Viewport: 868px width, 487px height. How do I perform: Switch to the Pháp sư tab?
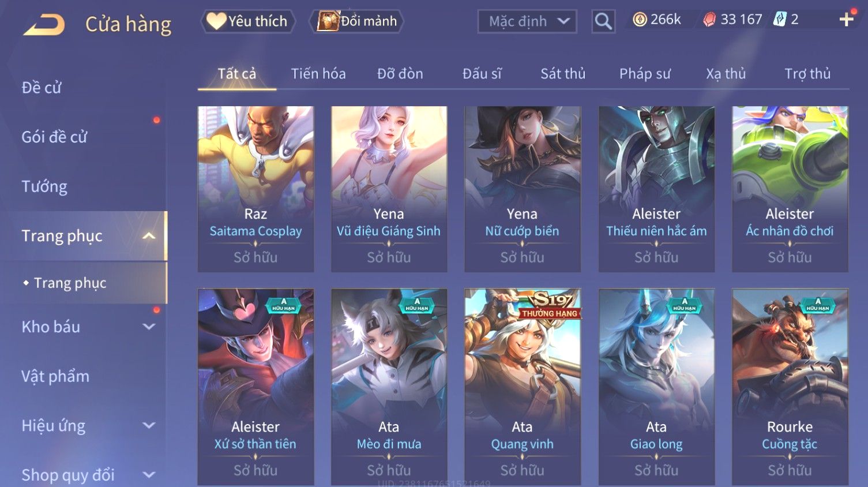pos(645,74)
